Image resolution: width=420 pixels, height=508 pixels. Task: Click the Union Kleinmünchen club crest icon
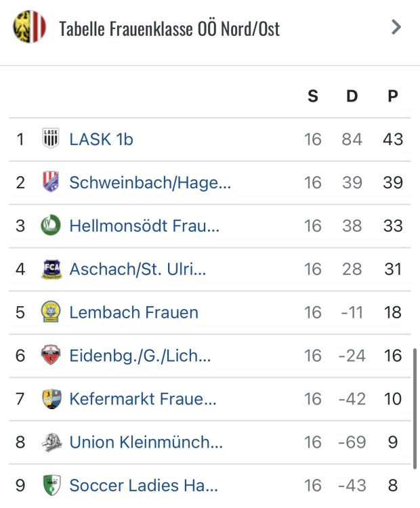click(x=51, y=442)
